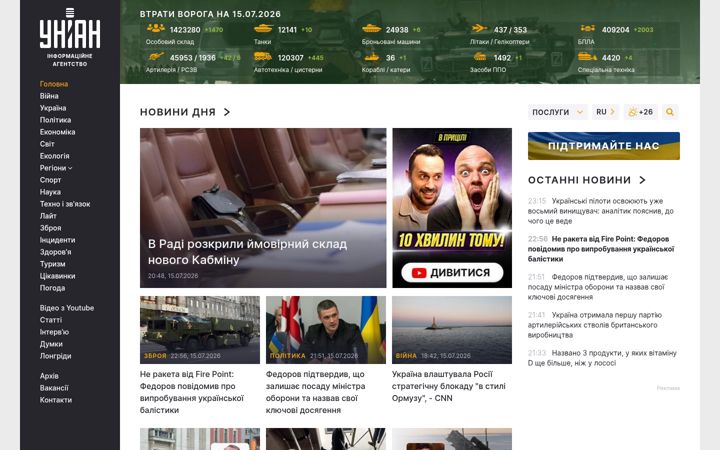Click the weather +26 icon

[633, 112]
